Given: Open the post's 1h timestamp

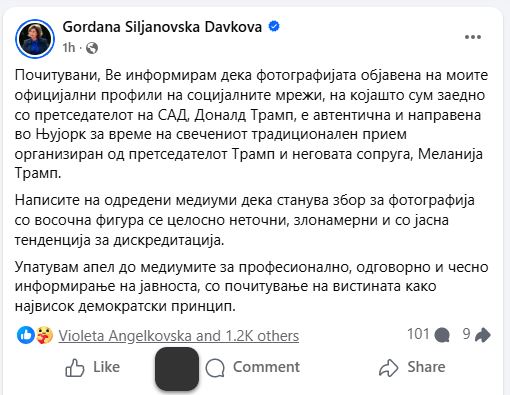Looking at the screenshot, I should [69, 48].
